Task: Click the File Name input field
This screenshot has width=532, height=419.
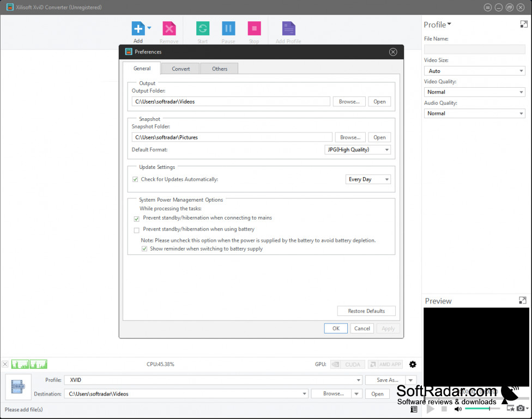Action: coord(474,49)
